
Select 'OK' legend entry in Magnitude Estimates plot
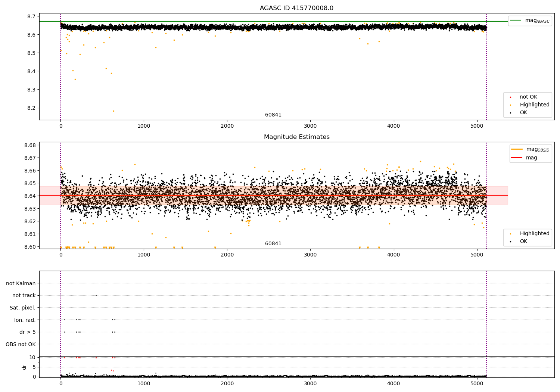pos(523,242)
